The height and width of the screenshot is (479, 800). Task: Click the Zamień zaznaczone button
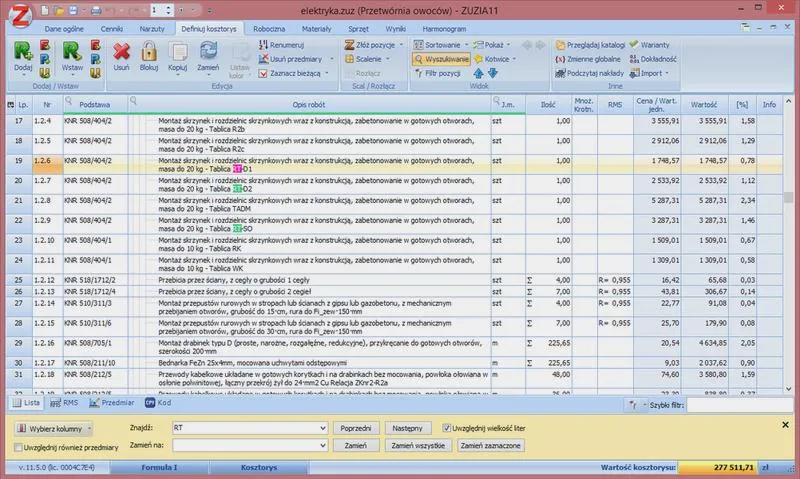coord(490,445)
